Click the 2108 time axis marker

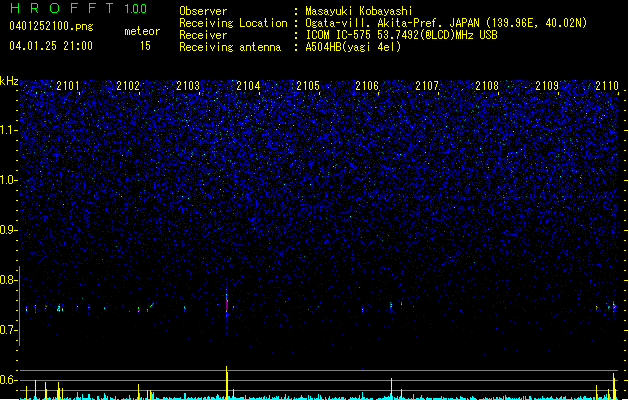point(487,86)
